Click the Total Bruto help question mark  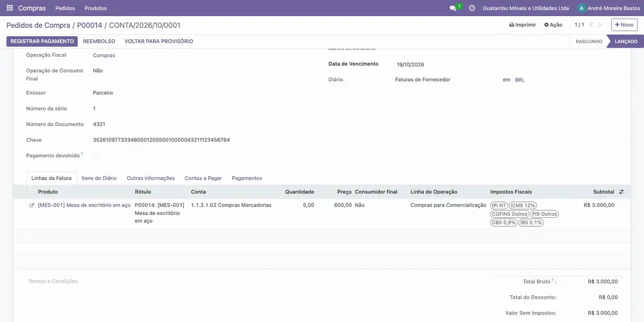[552, 280]
